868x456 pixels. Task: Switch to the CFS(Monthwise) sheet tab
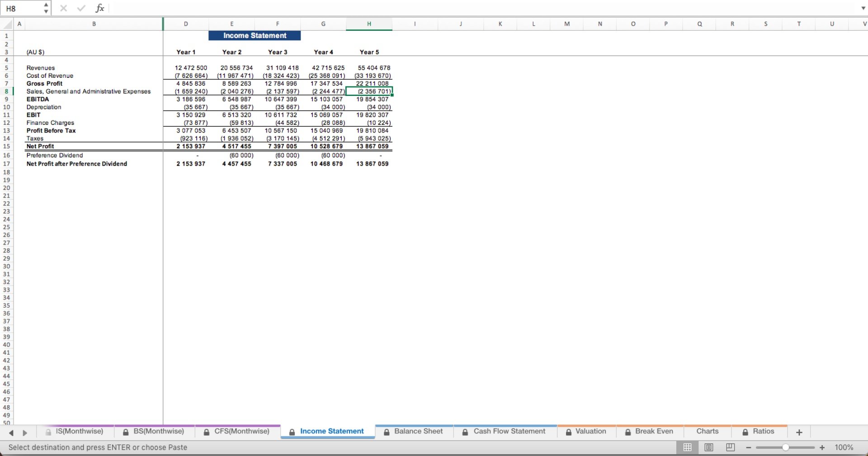click(237, 432)
